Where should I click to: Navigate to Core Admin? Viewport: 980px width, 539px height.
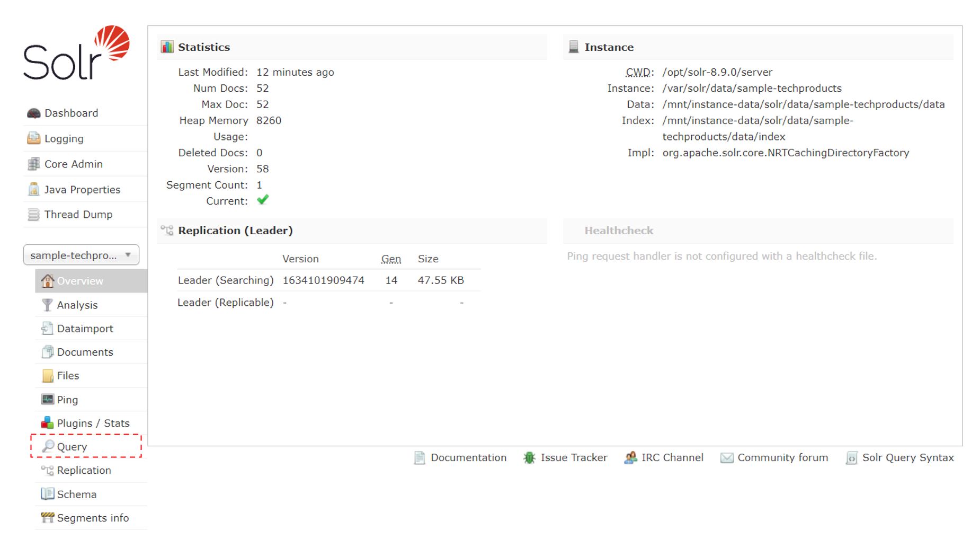73,164
